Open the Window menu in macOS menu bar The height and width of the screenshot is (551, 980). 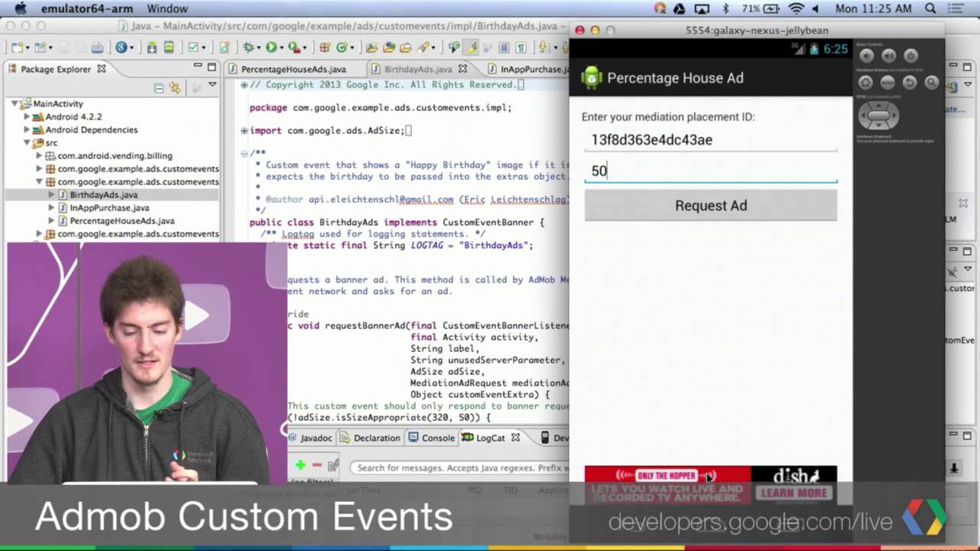tap(167, 8)
